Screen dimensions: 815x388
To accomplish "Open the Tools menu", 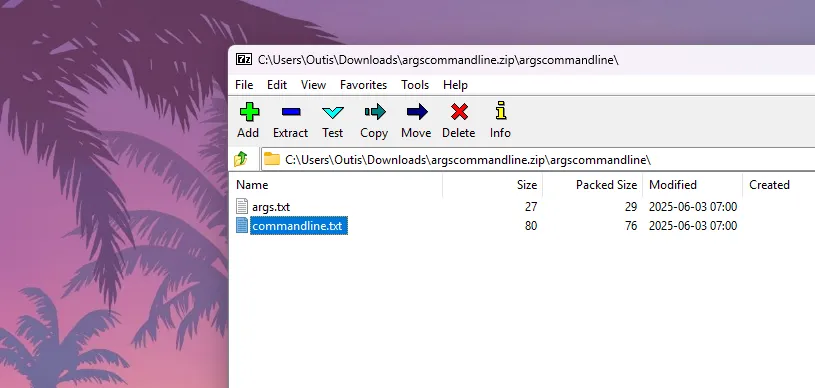I will click(x=415, y=85).
